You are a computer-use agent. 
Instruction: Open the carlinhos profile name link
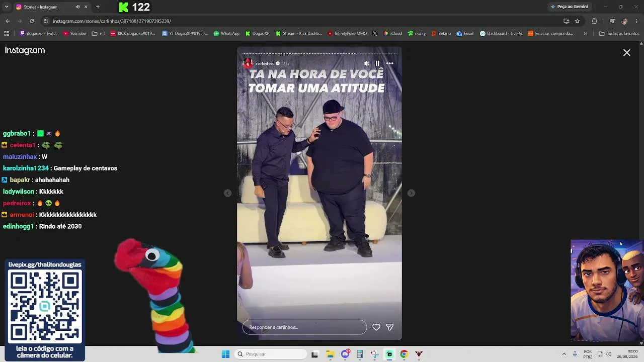pos(265,64)
